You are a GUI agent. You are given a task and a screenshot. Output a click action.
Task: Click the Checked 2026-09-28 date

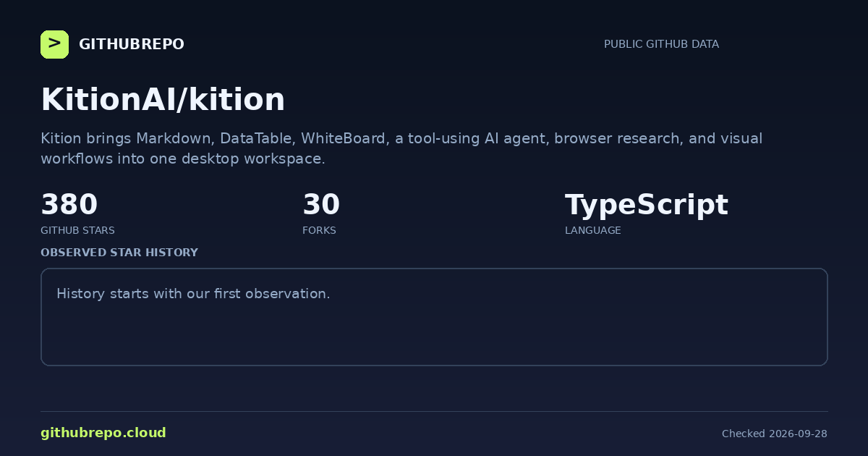click(x=775, y=434)
